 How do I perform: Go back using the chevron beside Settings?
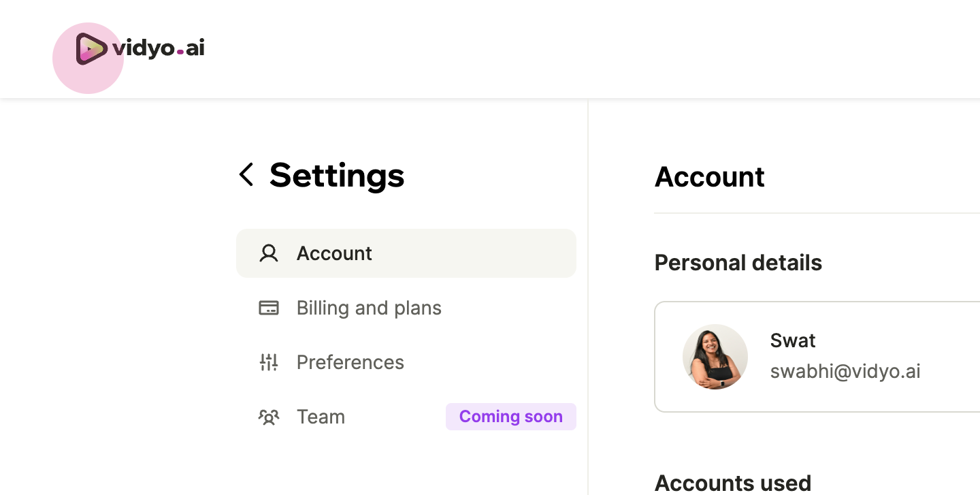point(246,174)
